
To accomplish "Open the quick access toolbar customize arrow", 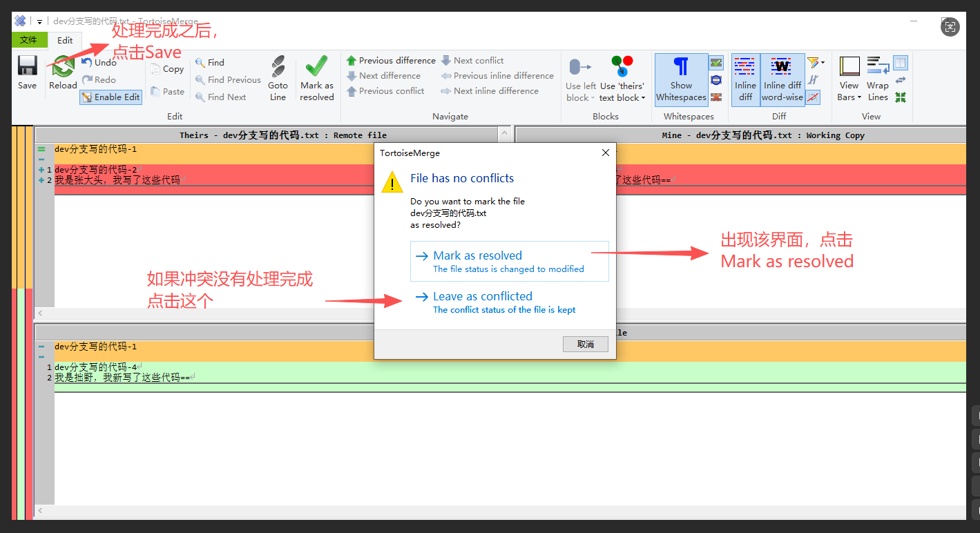I will 40,21.
